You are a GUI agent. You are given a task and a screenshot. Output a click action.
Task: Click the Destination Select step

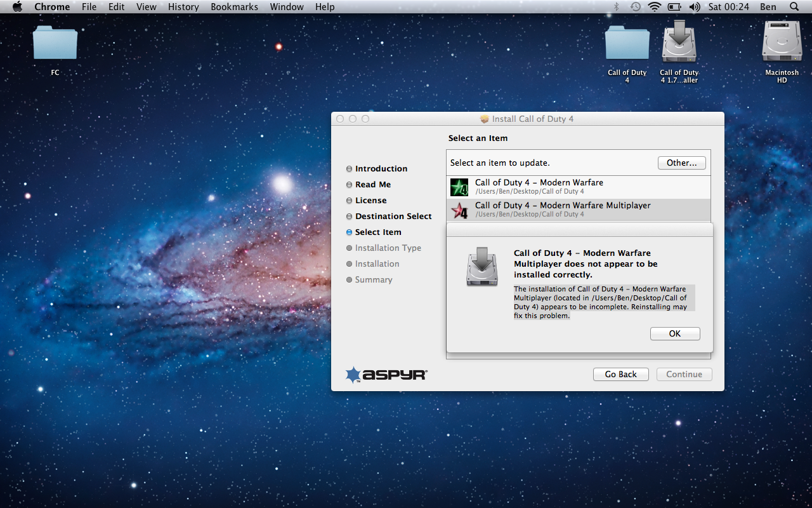click(x=393, y=217)
